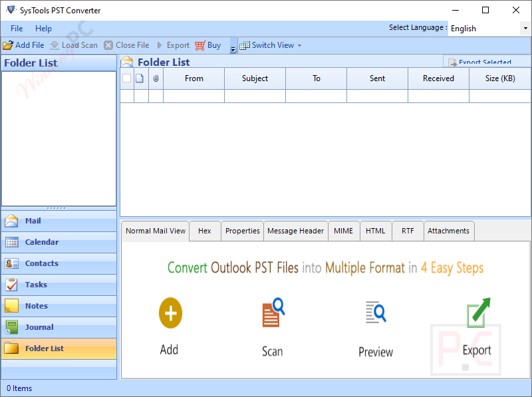Switch to the Message Header tab
Screen dimensions: 532x397
pos(295,231)
